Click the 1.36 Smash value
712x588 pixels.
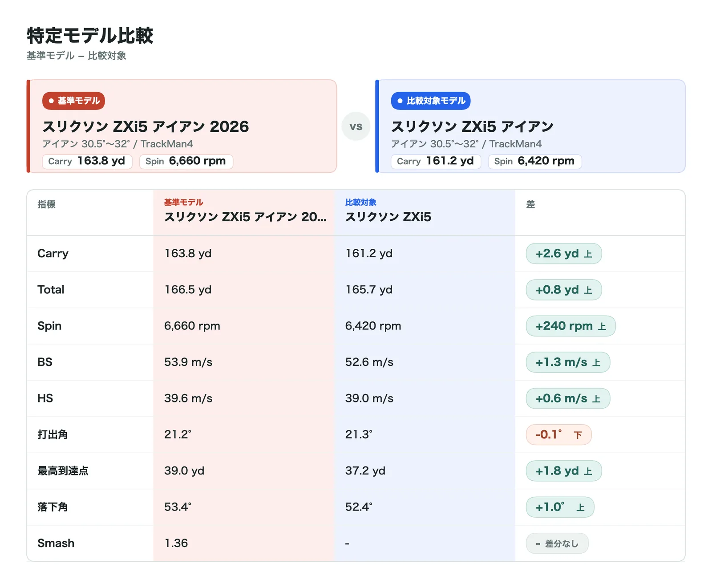pos(176,543)
